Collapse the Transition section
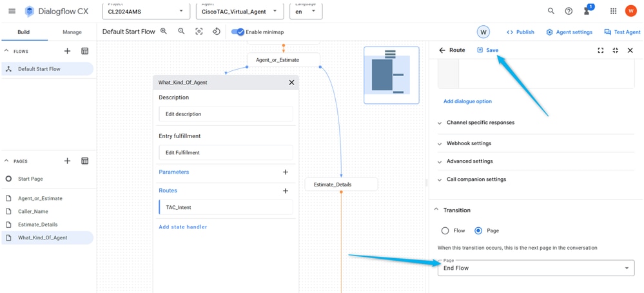Screen dimensions: 644x293 (x=436, y=210)
